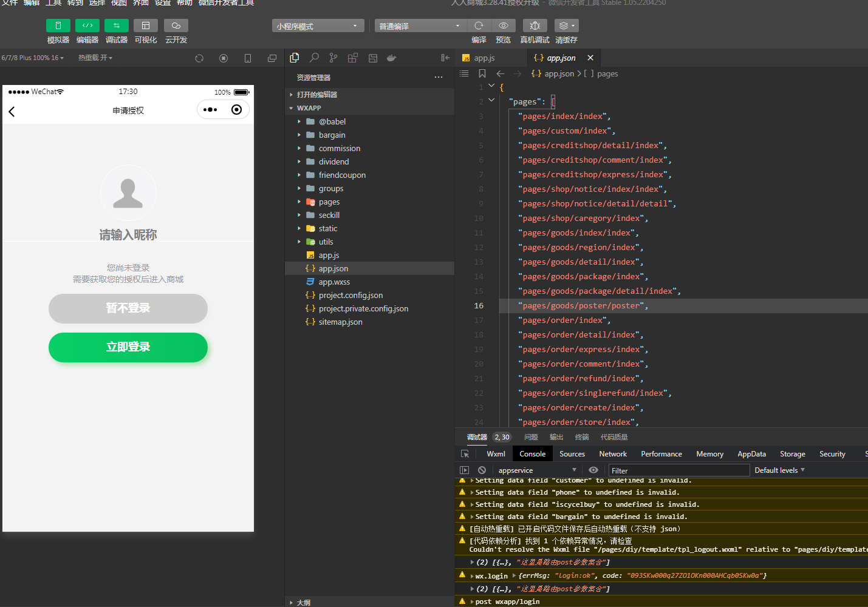Viewport: 868px width, 607px height.
Task: Toggle the Simulator panel button
Action: click(x=58, y=25)
